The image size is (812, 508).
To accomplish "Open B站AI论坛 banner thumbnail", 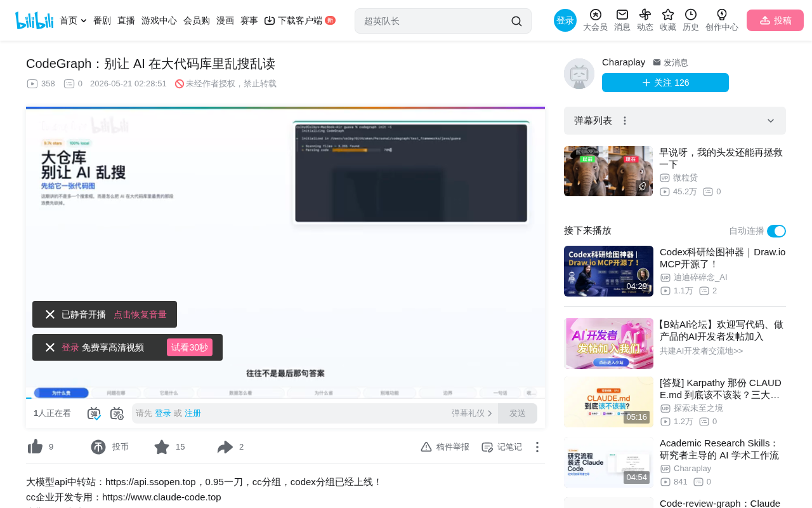I will [608, 344].
